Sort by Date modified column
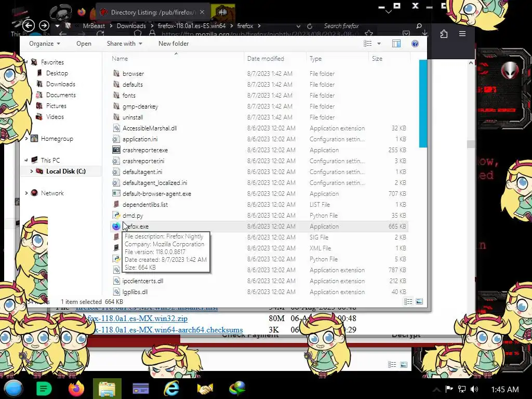532x399 pixels. pos(265,58)
